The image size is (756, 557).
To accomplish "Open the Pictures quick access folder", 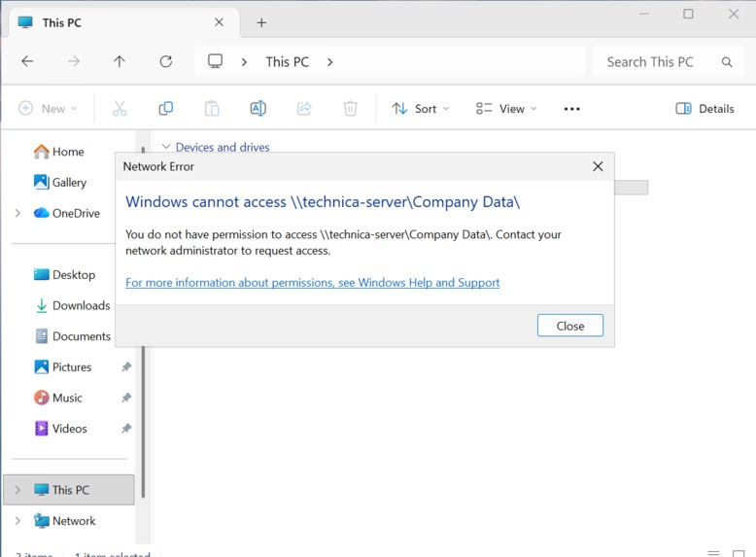I will point(62,367).
